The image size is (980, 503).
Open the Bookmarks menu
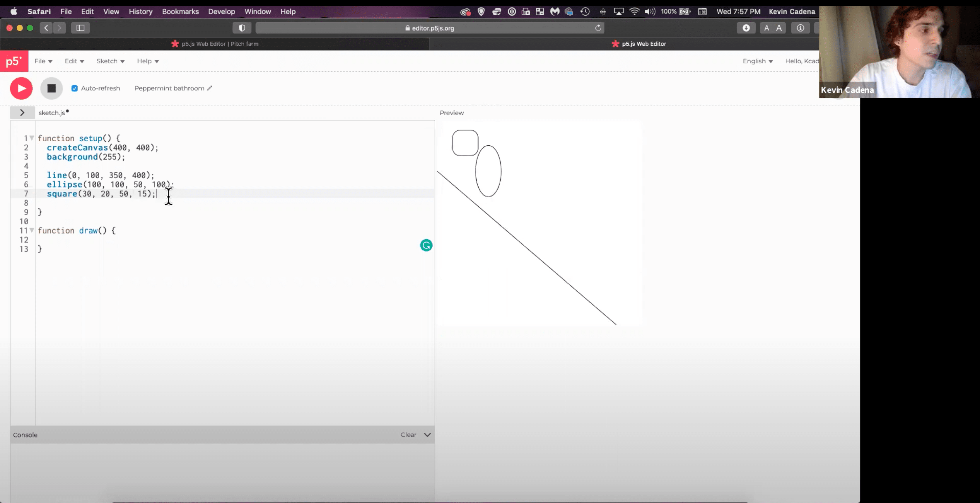[180, 11]
